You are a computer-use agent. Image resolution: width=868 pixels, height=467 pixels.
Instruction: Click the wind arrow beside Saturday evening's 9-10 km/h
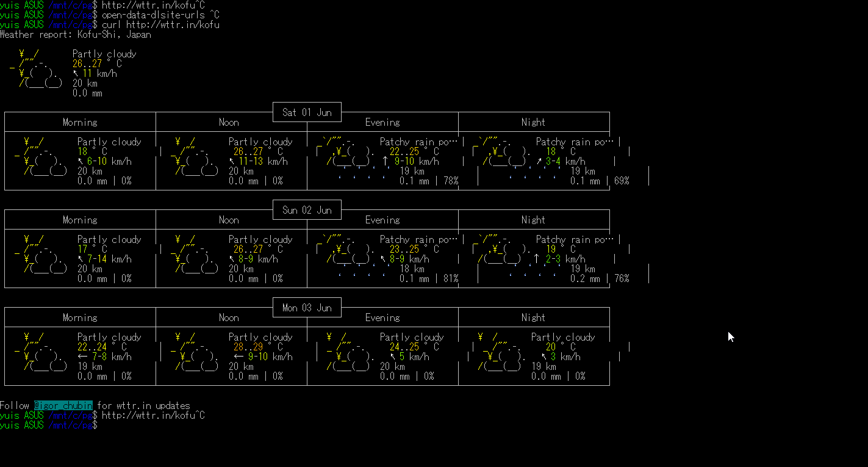pos(385,162)
